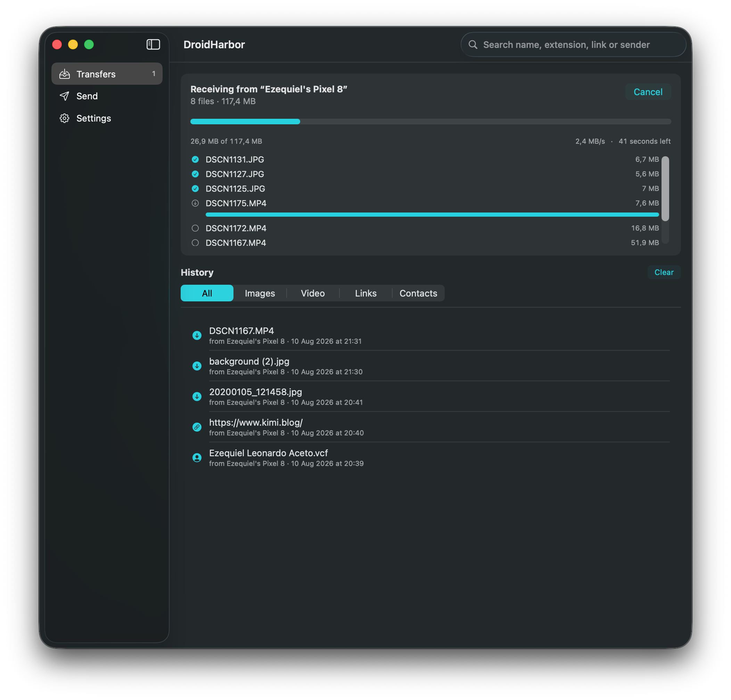731x700 pixels.
Task: Click the file list scrollbar
Action: click(665, 189)
